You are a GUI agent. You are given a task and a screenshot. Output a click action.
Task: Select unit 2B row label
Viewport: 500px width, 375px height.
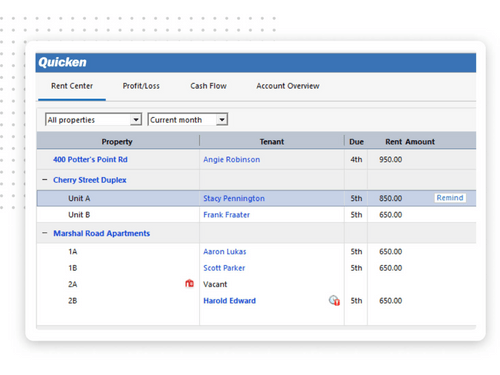click(73, 301)
